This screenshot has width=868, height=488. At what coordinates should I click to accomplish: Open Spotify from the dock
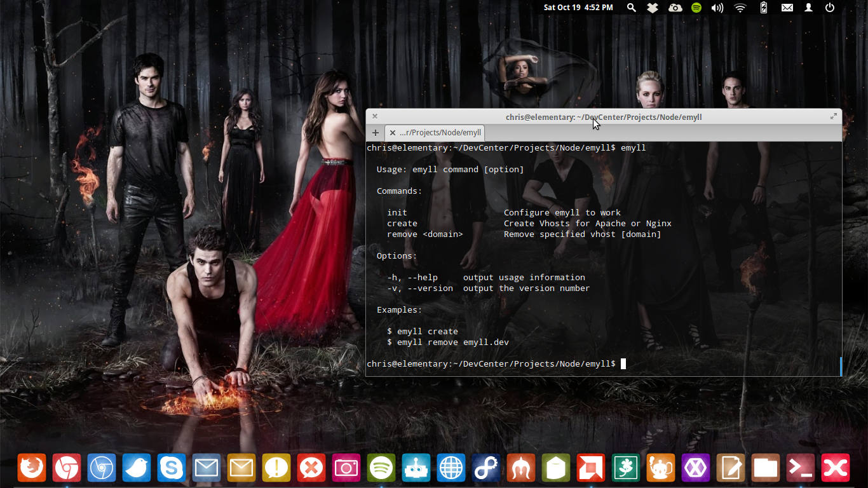381,468
